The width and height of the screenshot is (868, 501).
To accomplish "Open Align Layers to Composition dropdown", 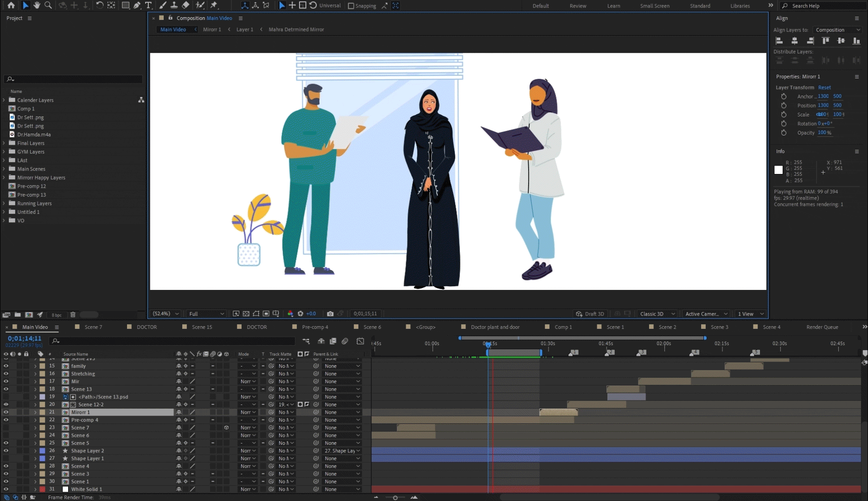I will click(x=837, y=30).
